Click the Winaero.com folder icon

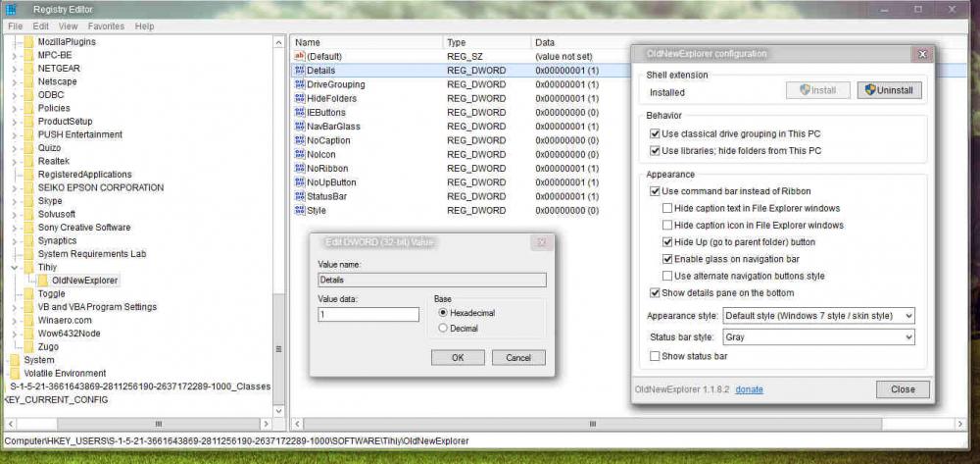click(28, 320)
